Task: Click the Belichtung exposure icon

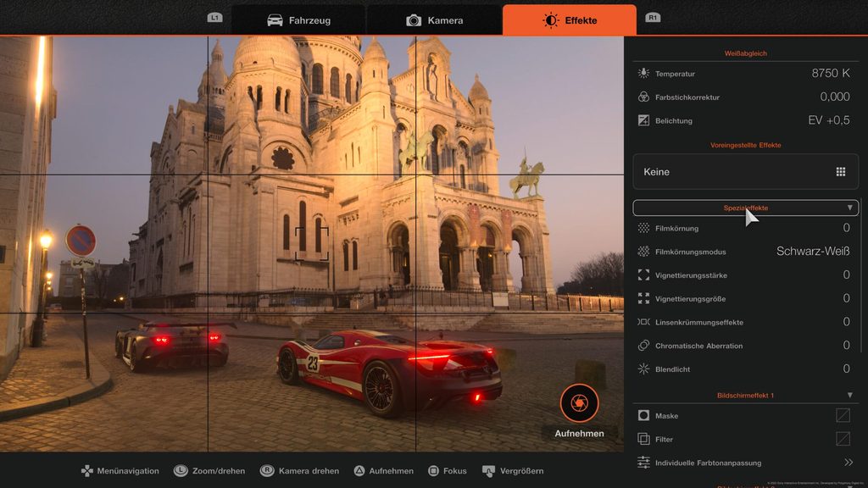Action: [x=643, y=120]
